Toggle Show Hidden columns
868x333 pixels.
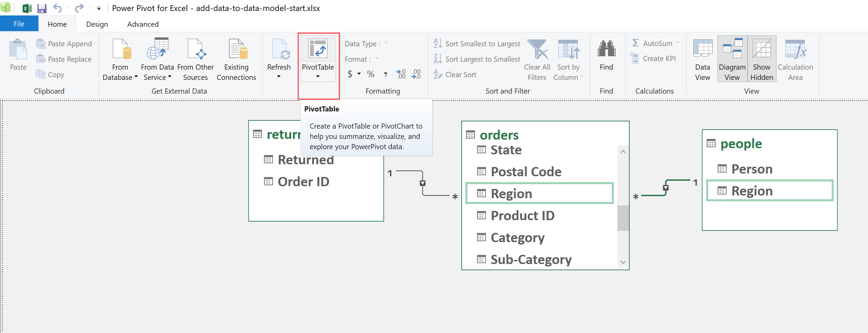pyautogui.click(x=761, y=58)
